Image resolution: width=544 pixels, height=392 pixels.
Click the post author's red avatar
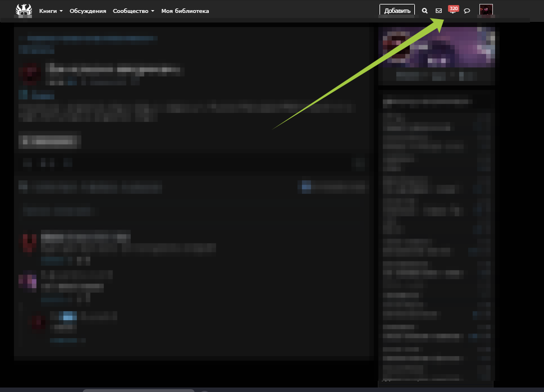30,74
